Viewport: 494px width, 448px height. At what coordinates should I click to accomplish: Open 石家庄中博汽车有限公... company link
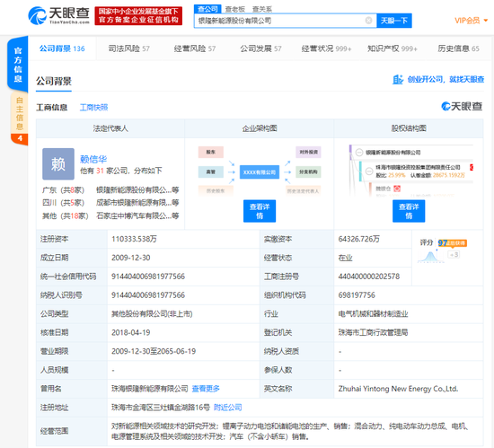137,215
